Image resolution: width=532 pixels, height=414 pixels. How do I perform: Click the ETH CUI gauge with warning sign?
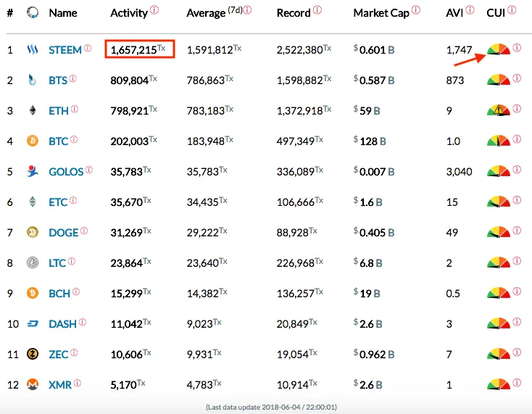499,110
